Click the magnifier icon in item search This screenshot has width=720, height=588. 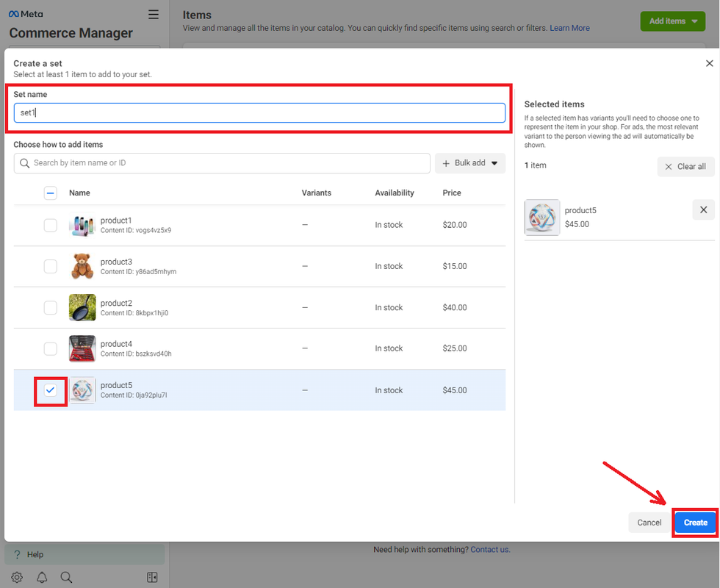(x=25, y=163)
